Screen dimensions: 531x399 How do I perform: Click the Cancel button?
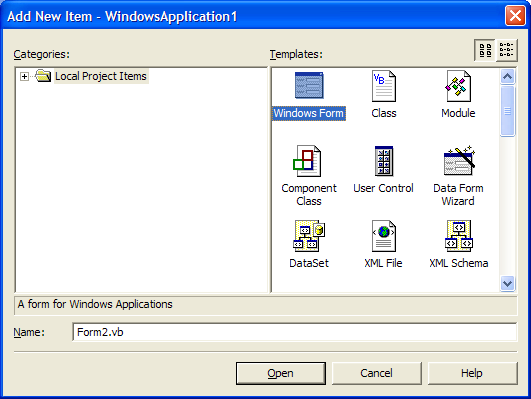[377, 373]
